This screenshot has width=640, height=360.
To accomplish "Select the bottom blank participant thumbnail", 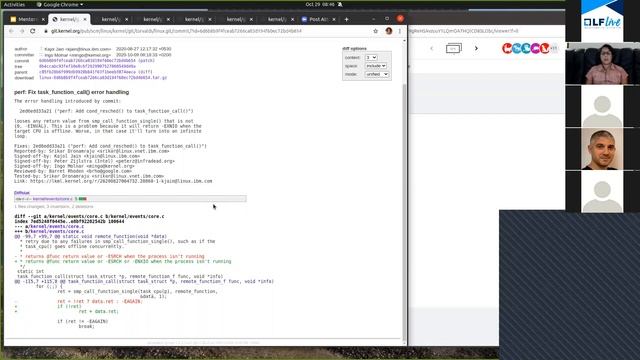I will pyautogui.click(x=602, y=191).
